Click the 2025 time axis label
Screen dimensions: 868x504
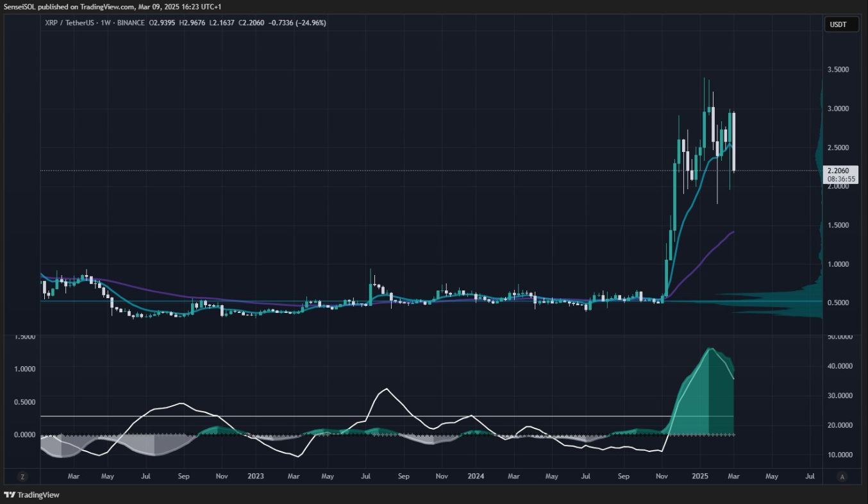pyautogui.click(x=700, y=476)
